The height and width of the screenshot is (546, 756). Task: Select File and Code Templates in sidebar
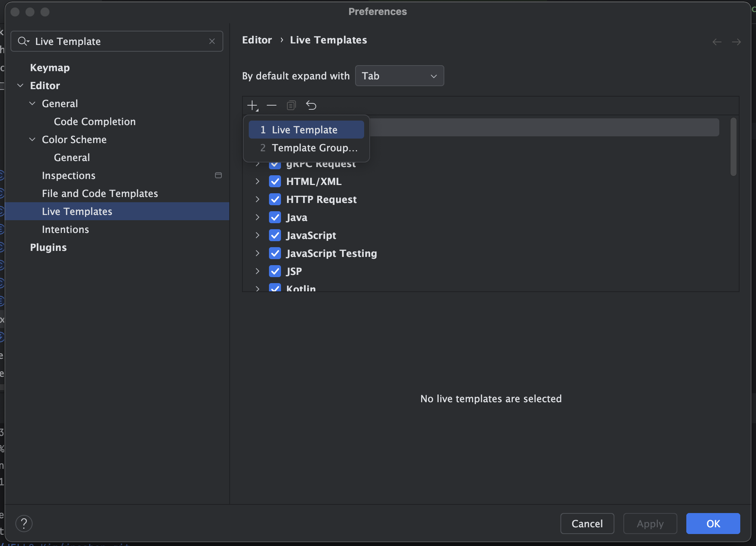[x=100, y=194]
